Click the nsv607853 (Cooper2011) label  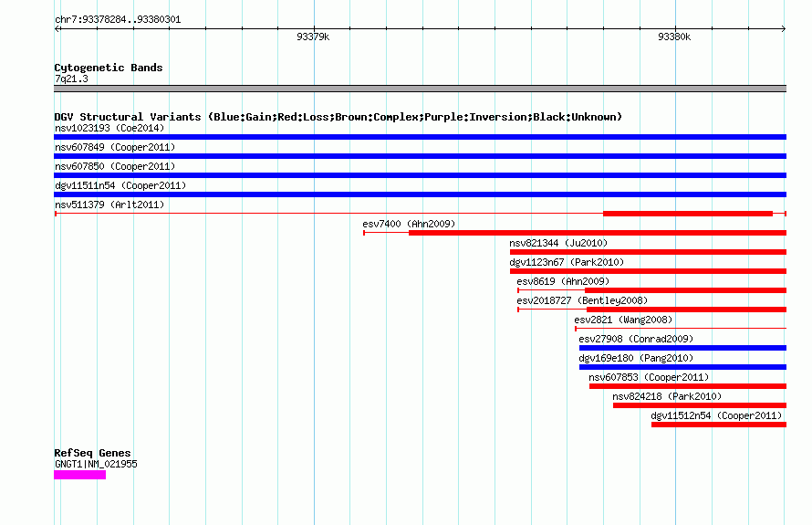pyautogui.click(x=649, y=377)
